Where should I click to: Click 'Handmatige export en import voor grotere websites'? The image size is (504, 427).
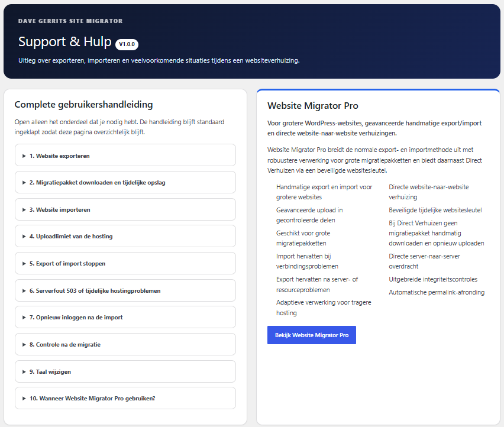click(324, 192)
